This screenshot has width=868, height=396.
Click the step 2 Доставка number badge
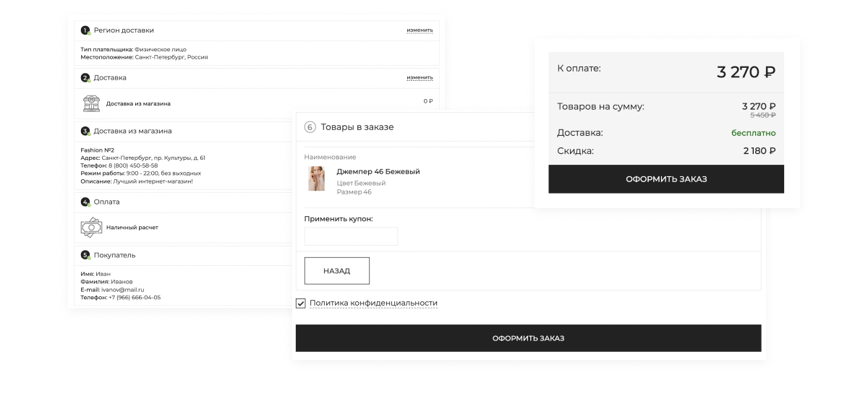[x=85, y=77]
